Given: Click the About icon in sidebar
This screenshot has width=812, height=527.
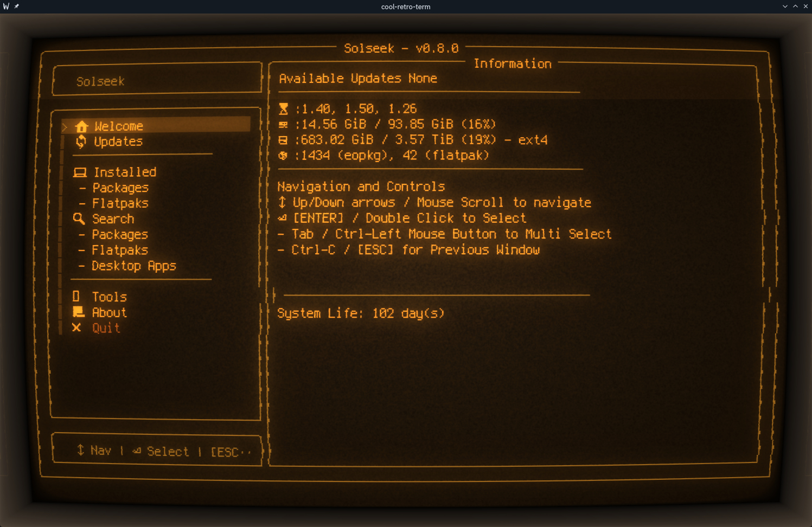Looking at the screenshot, I should pyautogui.click(x=79, y=312).
